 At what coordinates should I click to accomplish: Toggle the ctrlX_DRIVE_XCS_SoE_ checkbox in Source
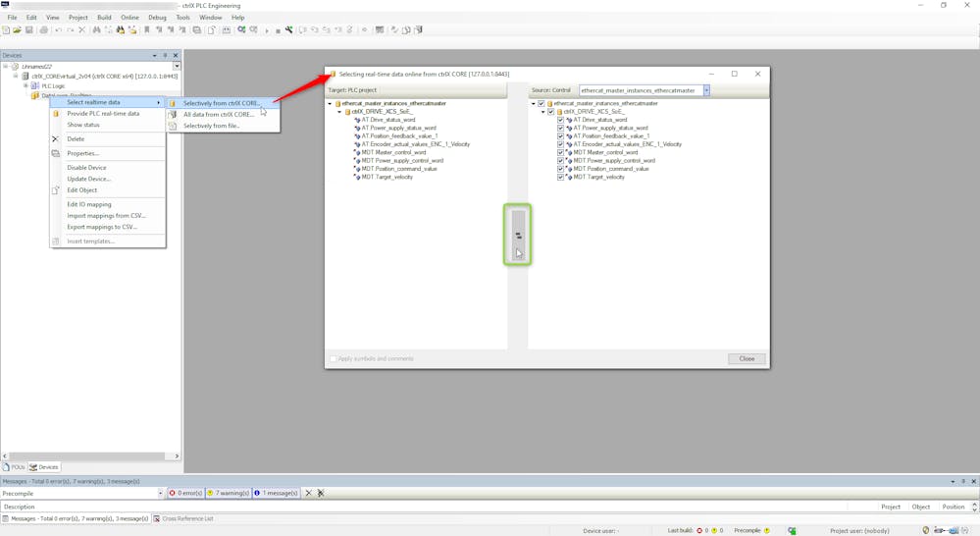coord(551,112)
